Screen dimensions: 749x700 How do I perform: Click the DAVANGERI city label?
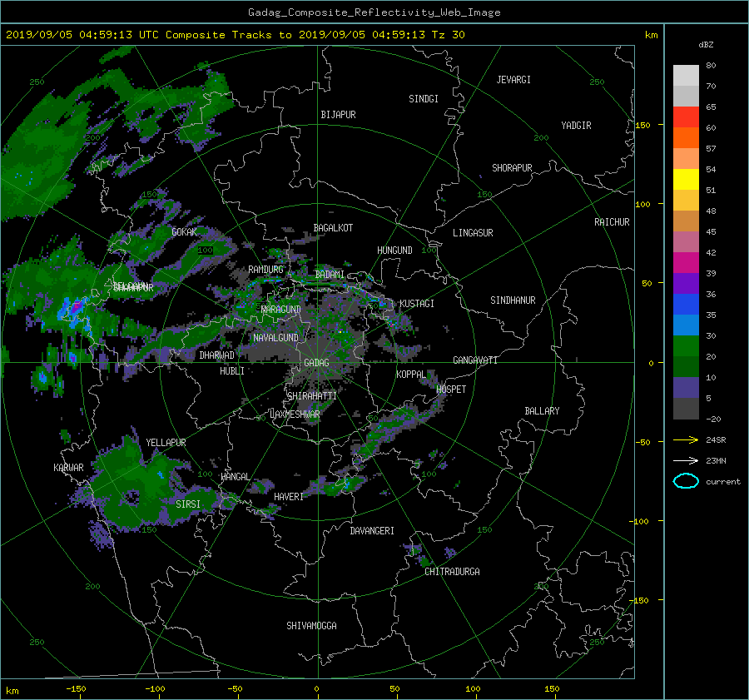pyautogui.click(x=372, y=531)
